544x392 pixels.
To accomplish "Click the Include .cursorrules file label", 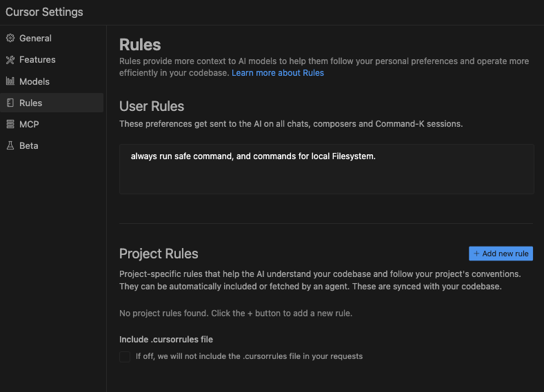I will coord(166,340).
